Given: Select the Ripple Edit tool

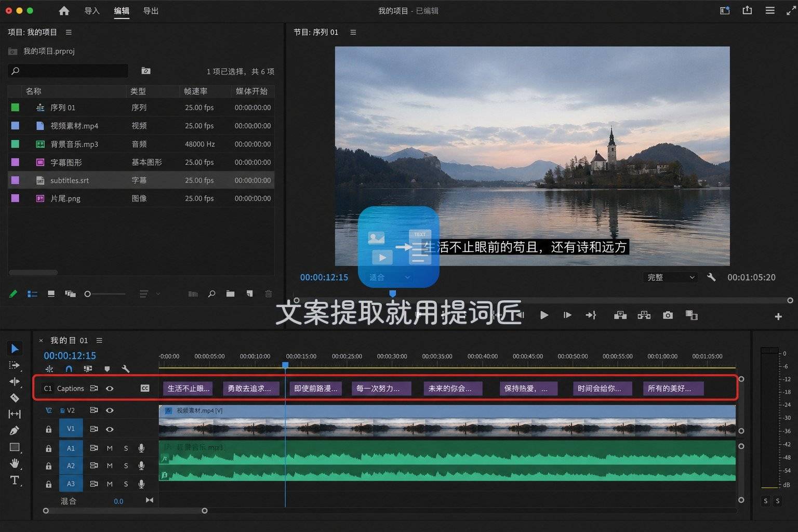Looking at the screenshot, I should coord(15,381).
